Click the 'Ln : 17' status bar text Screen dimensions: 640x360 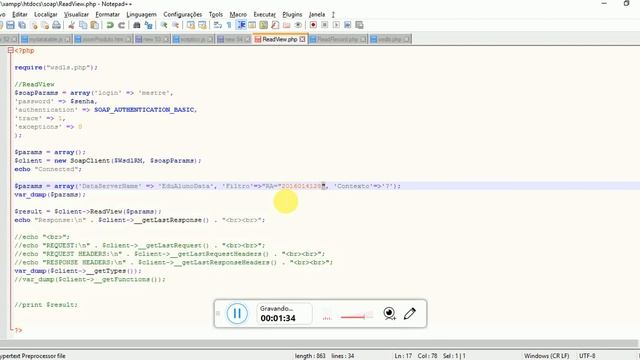coord(403,356)
